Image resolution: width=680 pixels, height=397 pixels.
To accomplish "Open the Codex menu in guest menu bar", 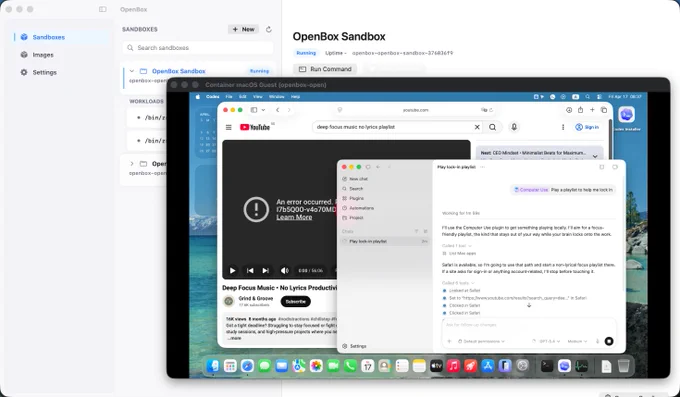I will pos(212,97).
